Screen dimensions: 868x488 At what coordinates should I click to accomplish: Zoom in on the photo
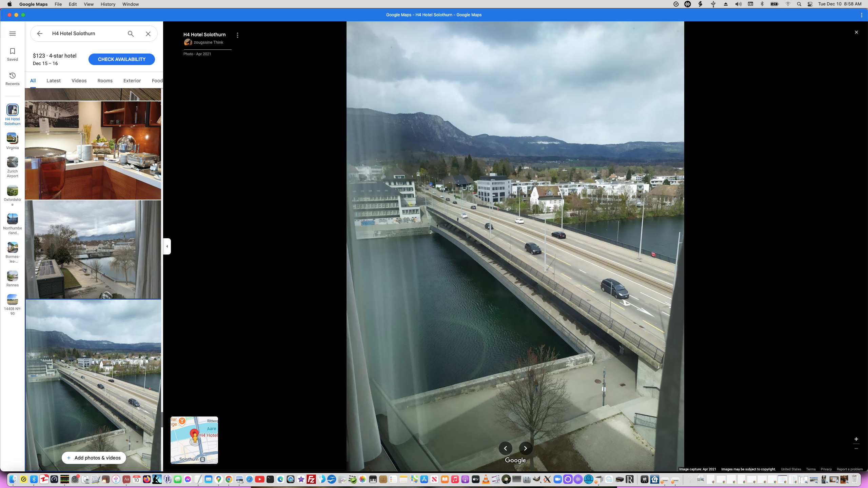[856, 439]
